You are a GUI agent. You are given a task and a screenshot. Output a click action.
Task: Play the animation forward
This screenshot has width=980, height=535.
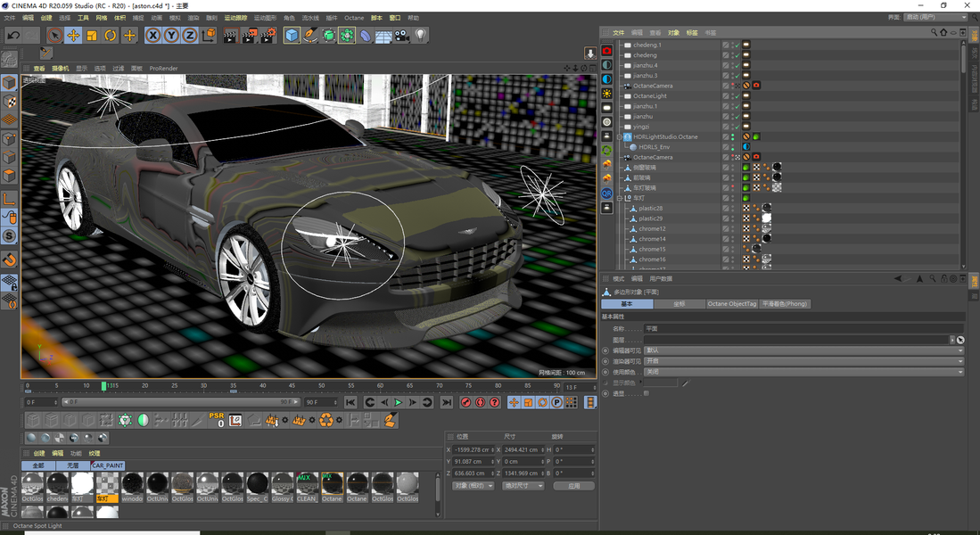click(x=398, y=402)
